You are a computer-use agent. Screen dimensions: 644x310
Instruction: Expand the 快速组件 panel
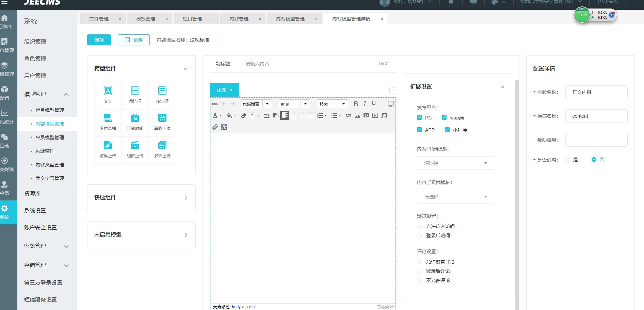[141, 198]
